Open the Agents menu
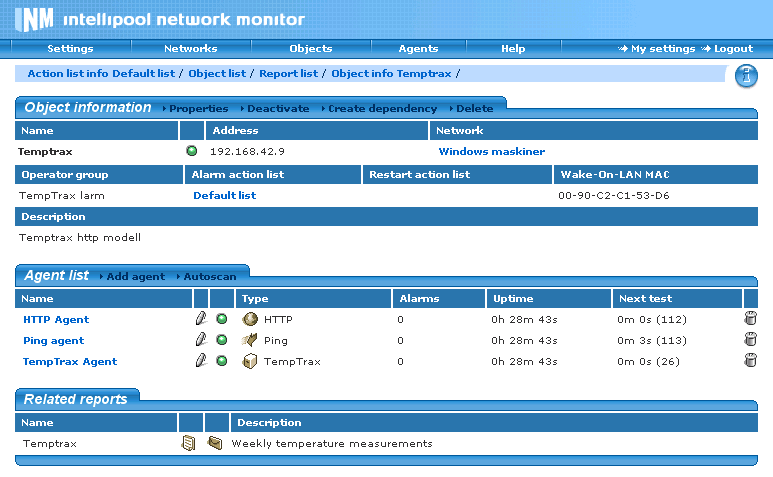Viewport: 773px width, 477px height. click(x=418, y=48)
